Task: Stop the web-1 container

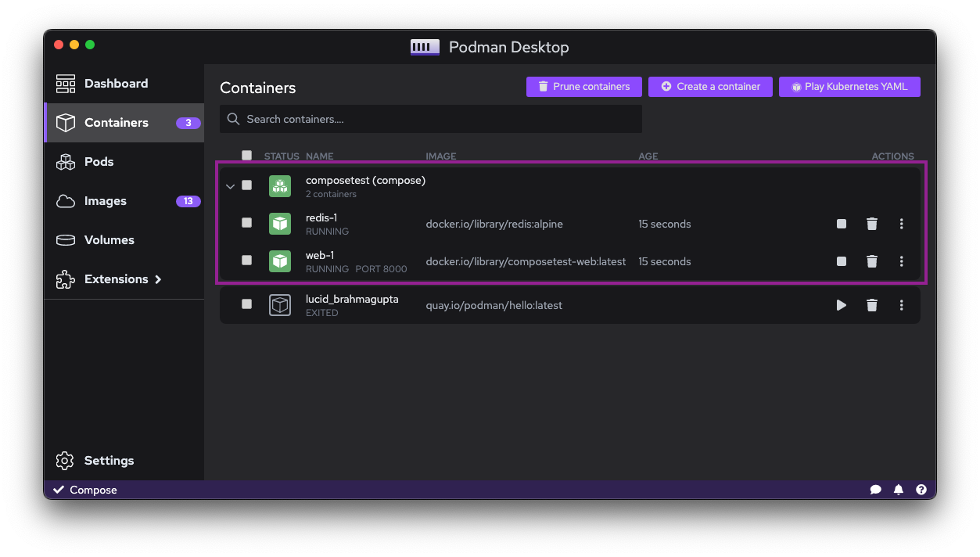Action: click(842, 261)
